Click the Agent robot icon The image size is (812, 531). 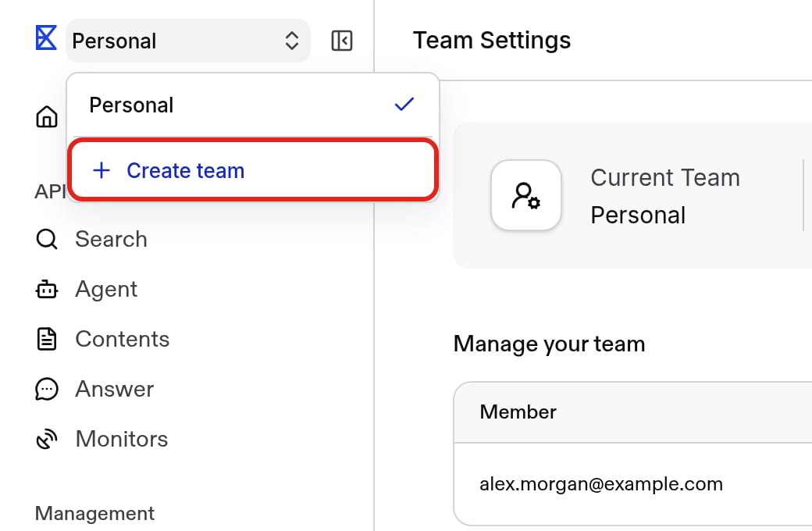tap(47, 289)
